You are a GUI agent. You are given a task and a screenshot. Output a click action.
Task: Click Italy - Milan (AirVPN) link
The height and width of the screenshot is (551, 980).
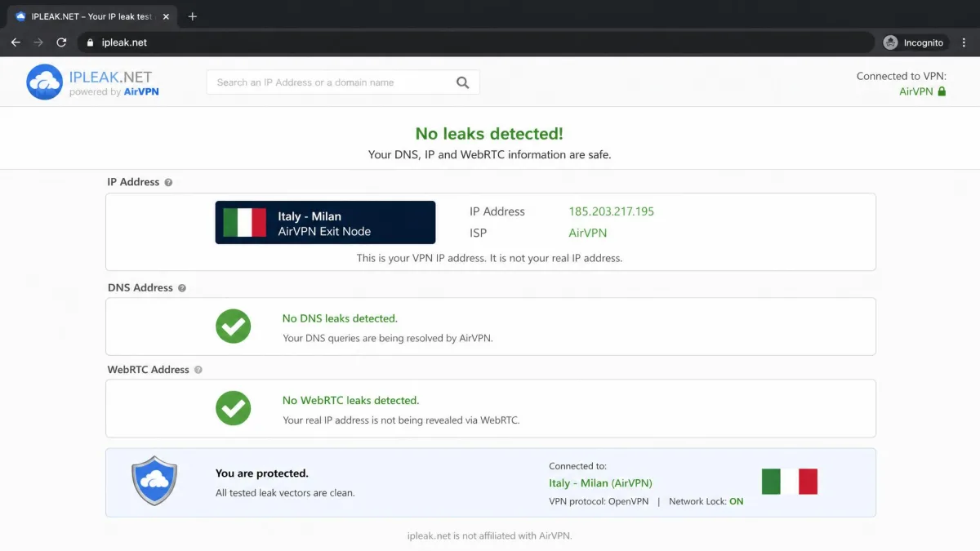pyautogui.click(x=600, y=483)
